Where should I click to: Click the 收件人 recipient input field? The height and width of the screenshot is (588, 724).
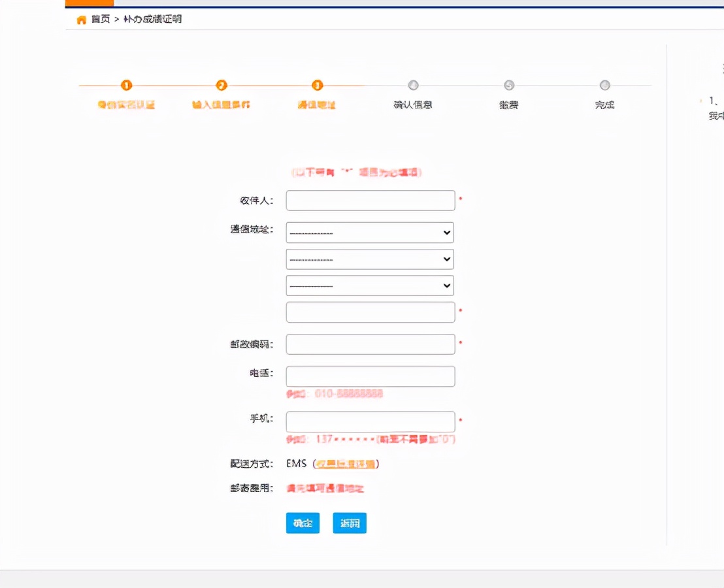370,200
